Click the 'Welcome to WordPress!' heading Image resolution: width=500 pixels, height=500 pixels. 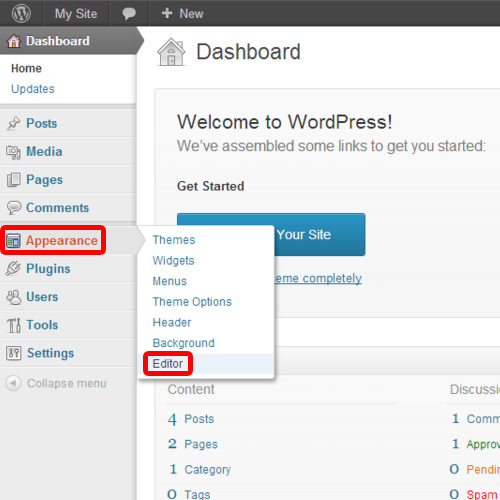coord(285,122)
